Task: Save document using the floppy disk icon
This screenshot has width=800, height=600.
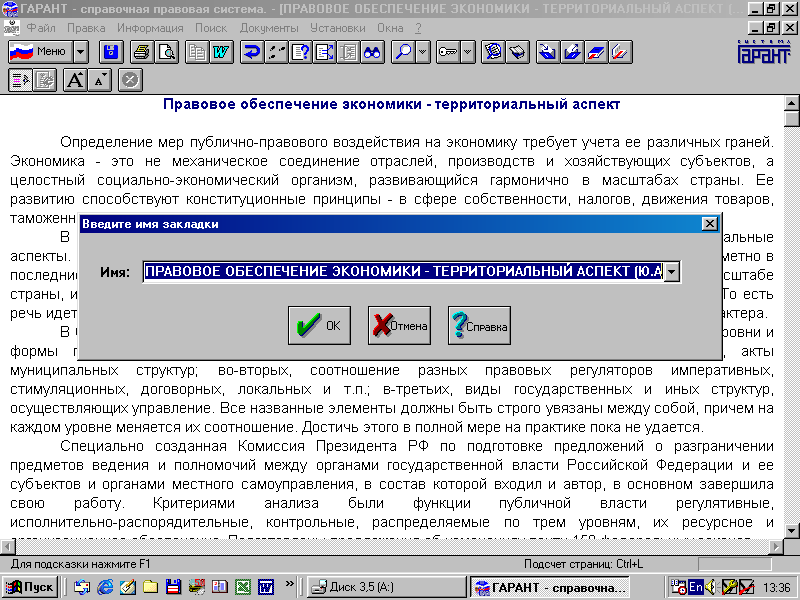Action: (x=111, y=52)
